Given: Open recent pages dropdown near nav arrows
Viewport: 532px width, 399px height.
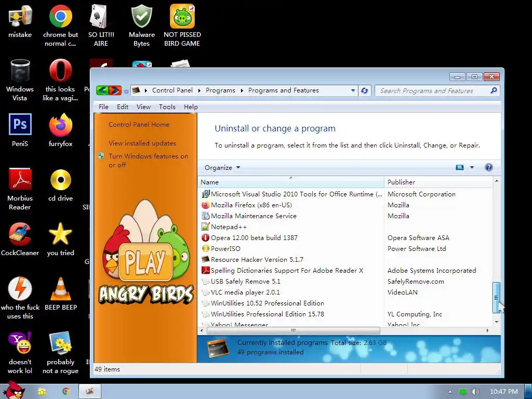Looking at the screenshot, I should pos(126,91).
